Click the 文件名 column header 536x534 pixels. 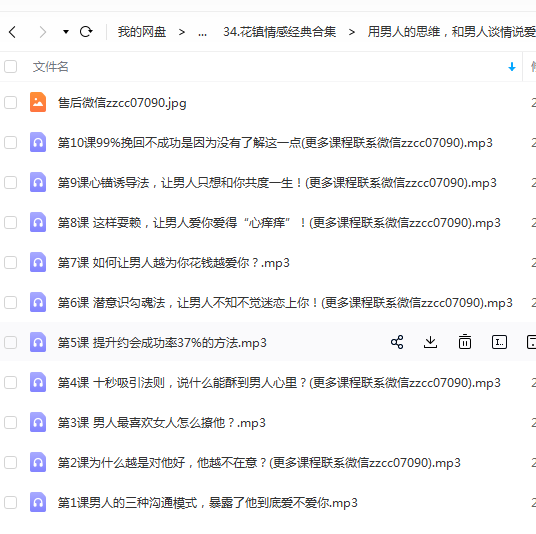51,67
